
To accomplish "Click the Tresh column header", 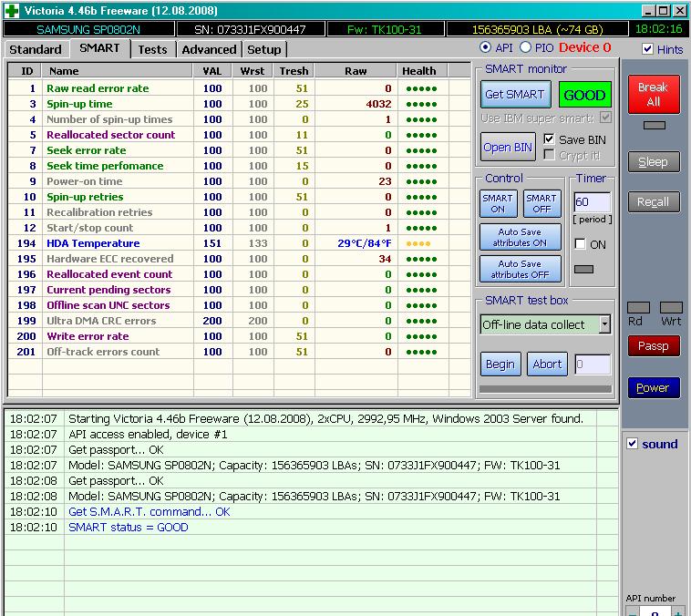I will click(x=294, y=71).
